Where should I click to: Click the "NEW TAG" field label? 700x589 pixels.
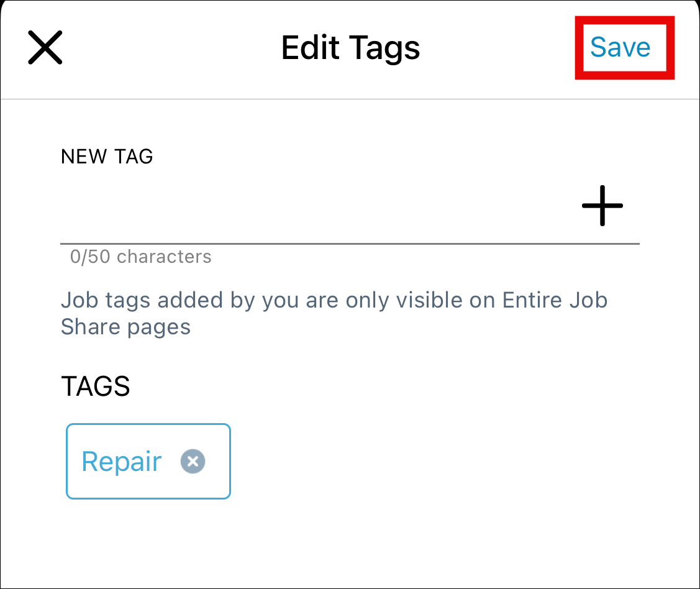click(107, 157)
